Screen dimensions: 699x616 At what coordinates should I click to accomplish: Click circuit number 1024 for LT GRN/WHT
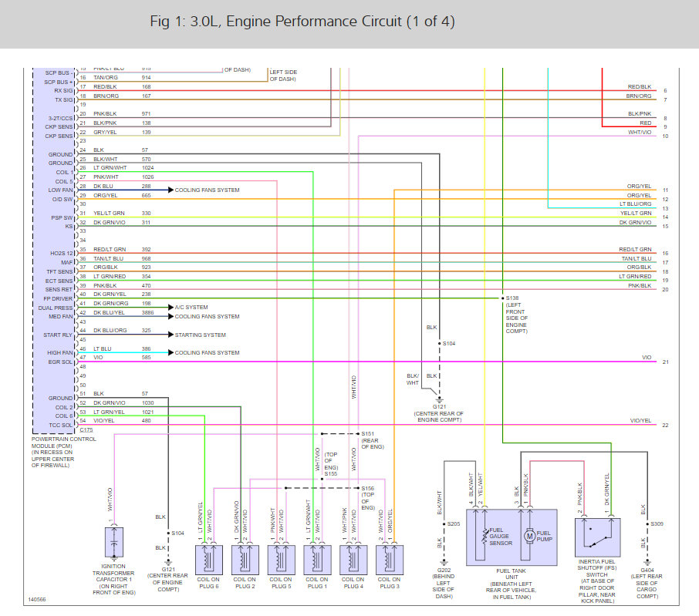pyautogui.click(x=148, y=168)
